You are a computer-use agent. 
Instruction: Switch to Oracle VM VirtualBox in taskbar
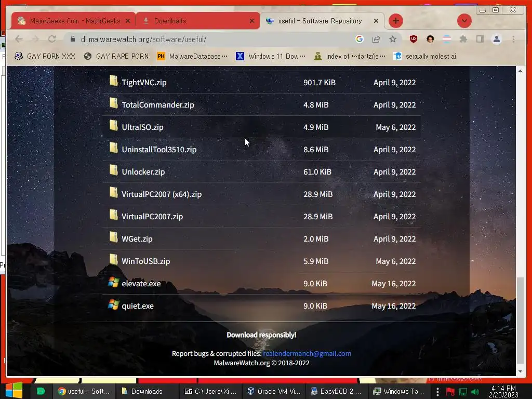pyautogui.click(x=274, y=391)
